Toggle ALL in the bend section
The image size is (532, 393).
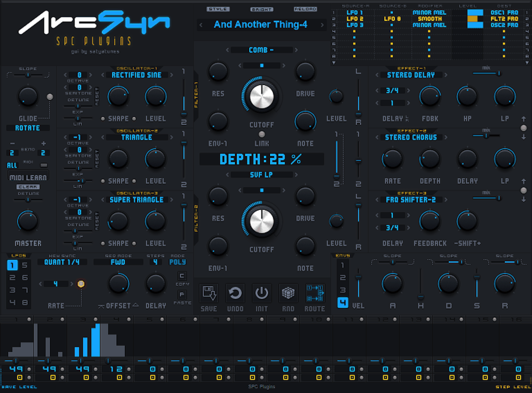11,165
